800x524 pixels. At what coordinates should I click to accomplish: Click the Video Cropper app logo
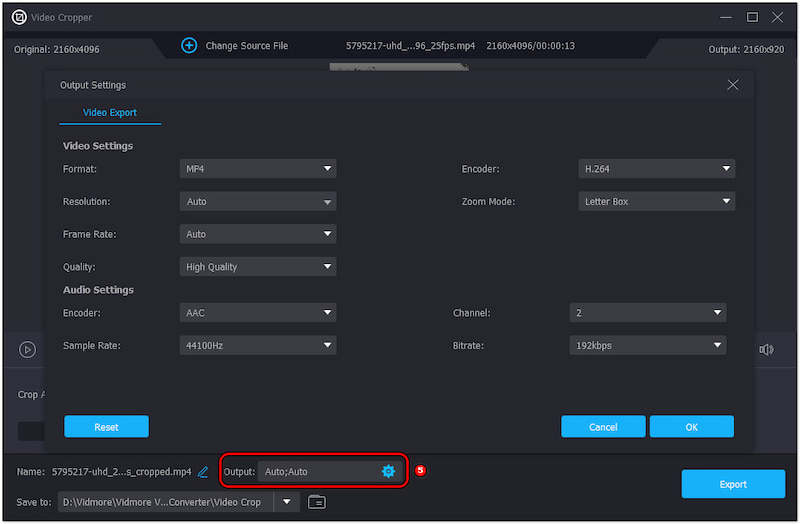(x=19, y=17)
